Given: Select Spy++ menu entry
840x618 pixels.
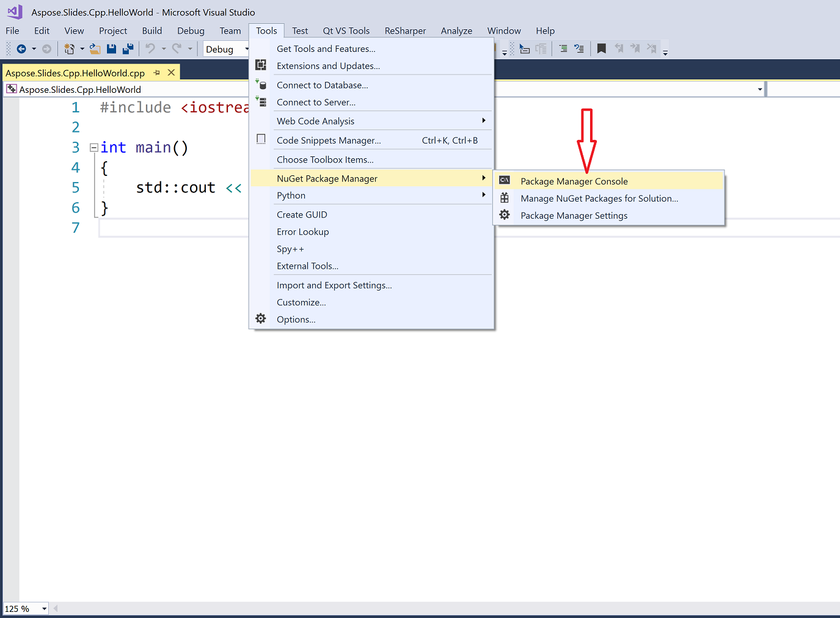Looking at the screenshot, I should (x=371, y=249).
